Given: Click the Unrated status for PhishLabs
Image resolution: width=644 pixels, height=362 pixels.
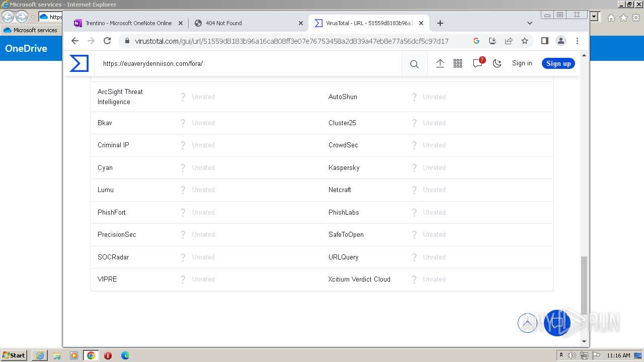Looking at the screenshot, I should coord(434,212).
